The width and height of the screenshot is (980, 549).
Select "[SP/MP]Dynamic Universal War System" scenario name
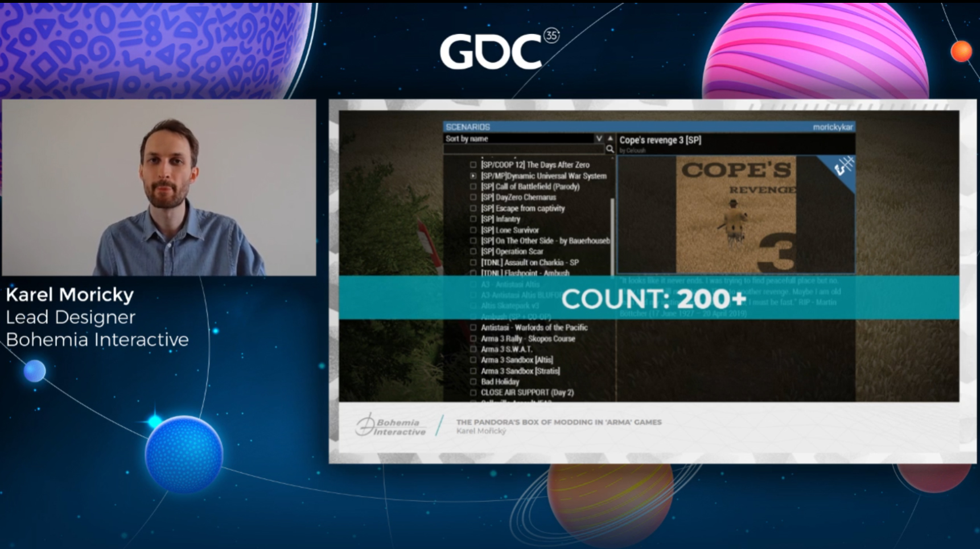[543, 176]
